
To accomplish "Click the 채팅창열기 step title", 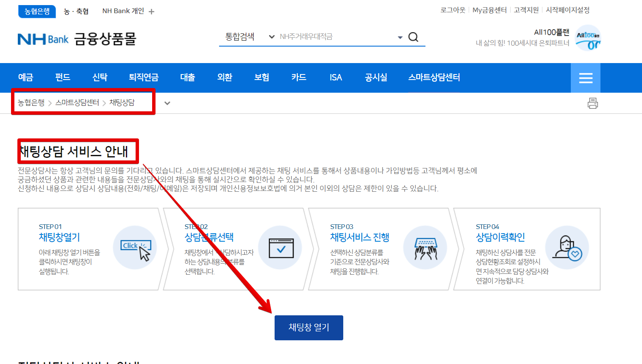I will [x=59, y=237].
